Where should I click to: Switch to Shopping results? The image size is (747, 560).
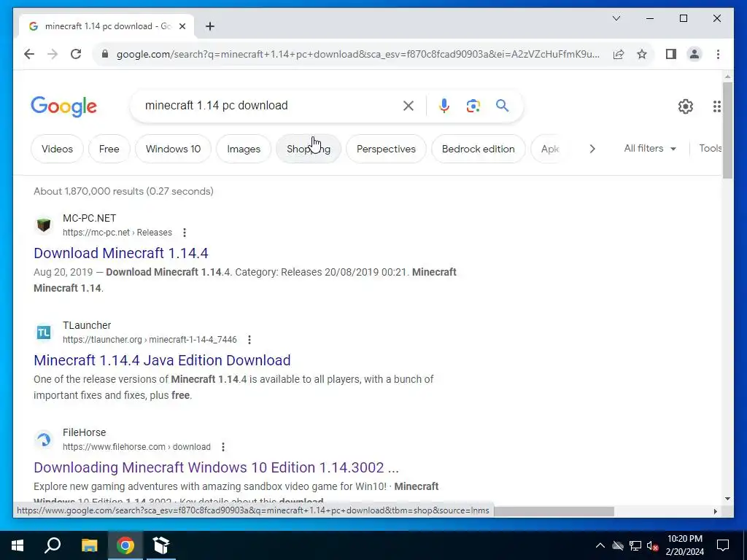[309, 149]
